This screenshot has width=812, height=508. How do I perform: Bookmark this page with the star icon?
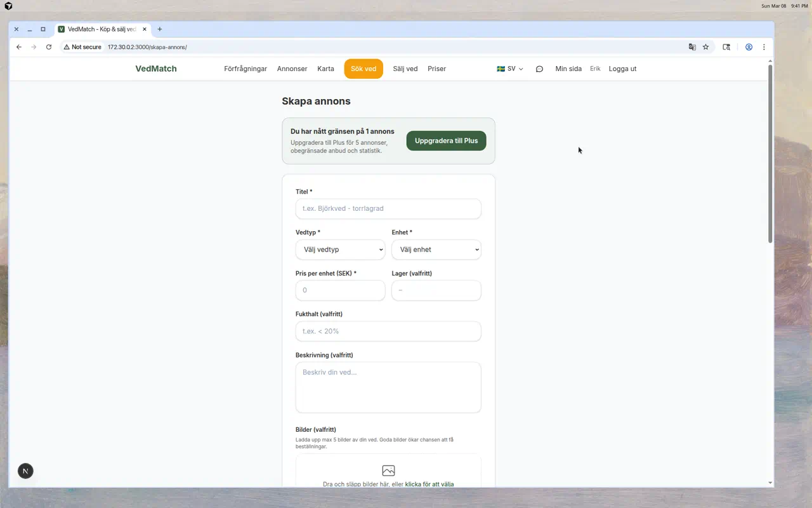pyautogui.click(x=705, y=47)
